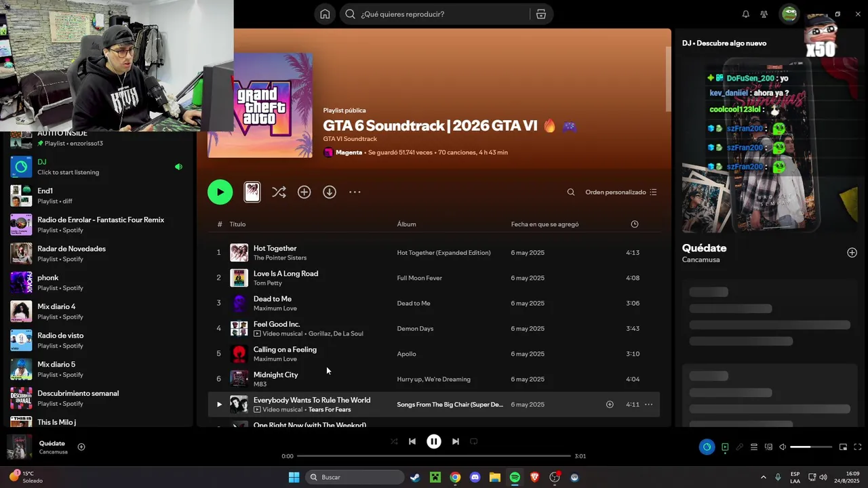Open the Full Moon Fever album link
The height and width of the screenshot is (488, 868).
(420, 278)
